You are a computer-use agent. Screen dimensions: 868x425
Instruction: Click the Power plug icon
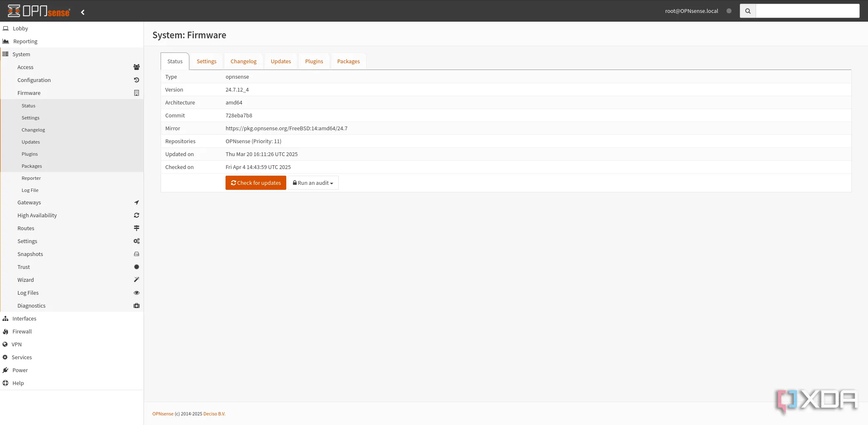(x=5, y=370)
